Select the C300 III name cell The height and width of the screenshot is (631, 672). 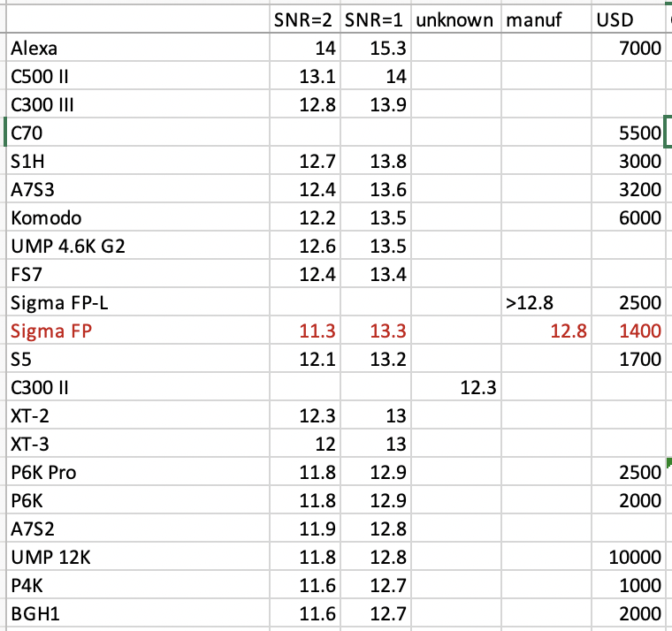pos(138,103)
